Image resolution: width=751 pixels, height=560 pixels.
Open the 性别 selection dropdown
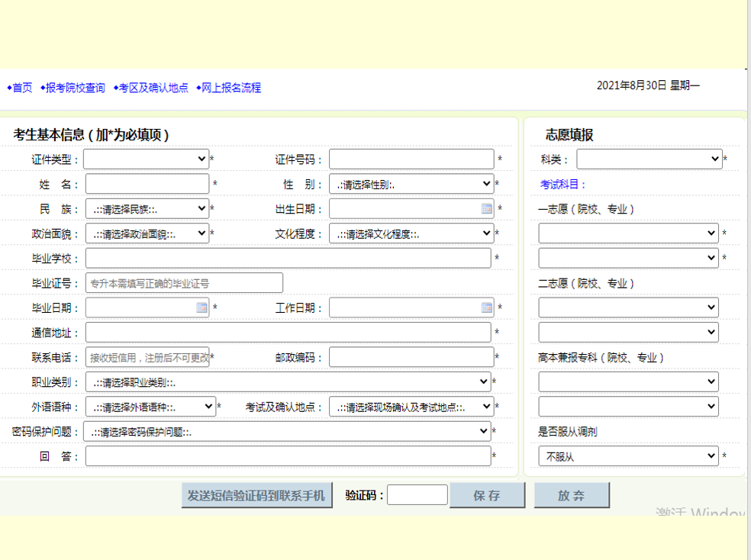[411, 184]
